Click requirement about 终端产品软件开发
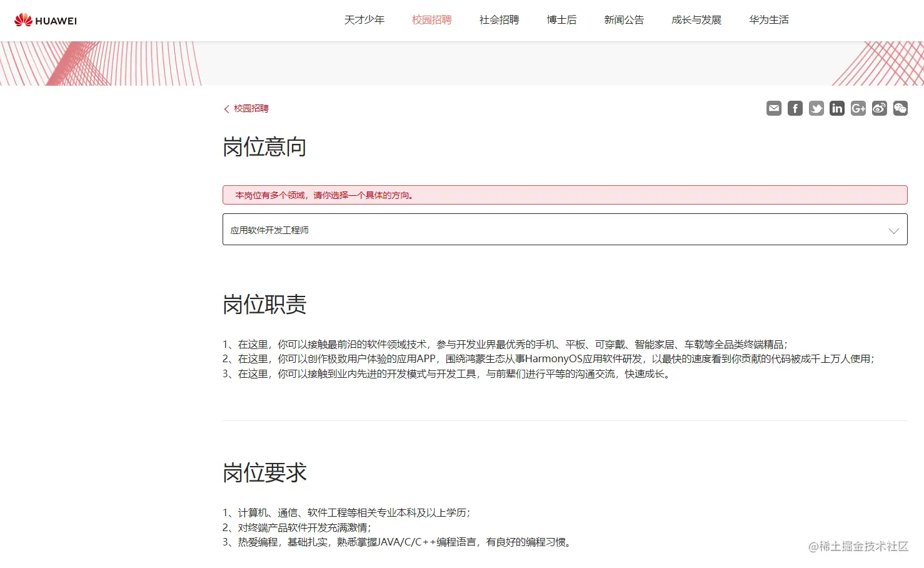Image resolution: width=924 pixels, height=568 pixels. [x=297, y=527]
